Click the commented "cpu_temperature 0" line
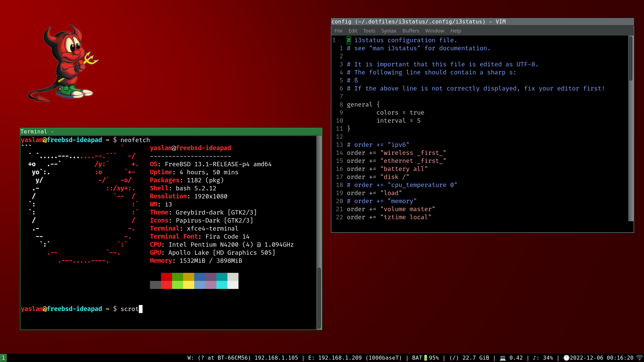This screenshot has height=362, width=644. coord(402,185)
